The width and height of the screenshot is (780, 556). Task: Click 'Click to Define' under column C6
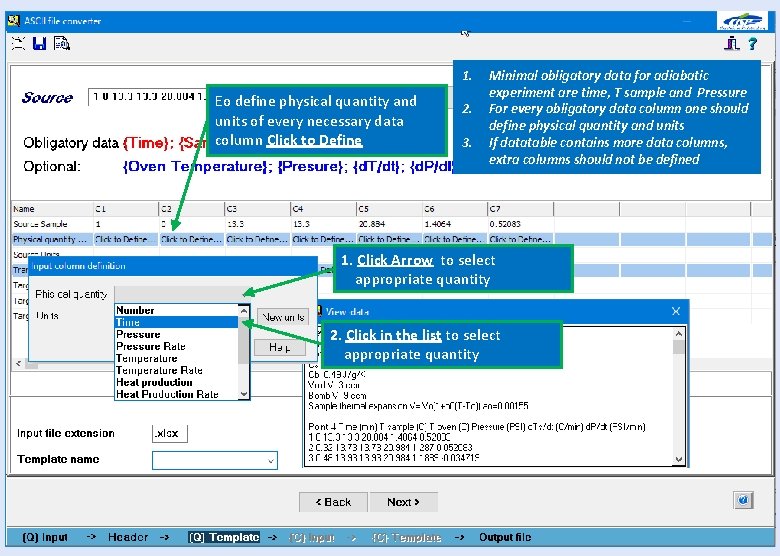[x=455, y=239]
